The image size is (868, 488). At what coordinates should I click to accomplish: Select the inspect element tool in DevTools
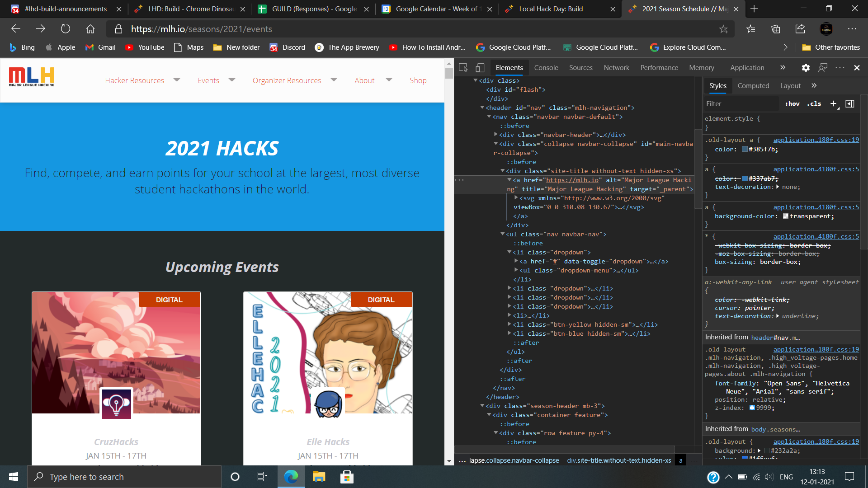(x=463, y=67)
